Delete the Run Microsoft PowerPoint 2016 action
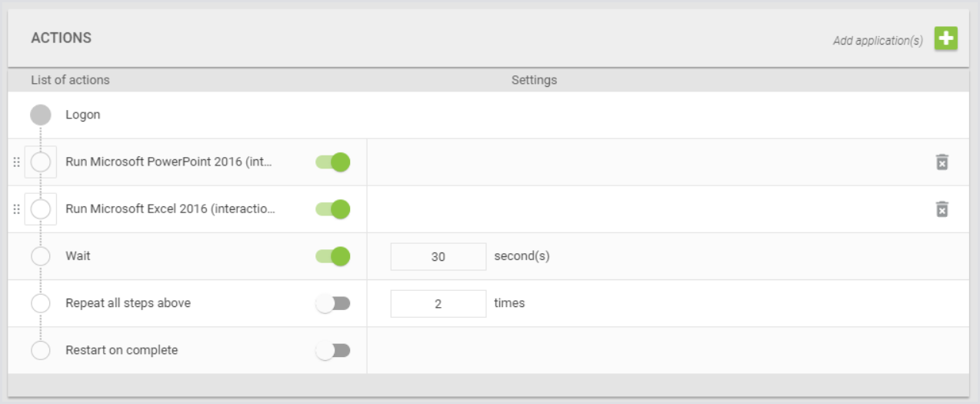 coord(942,162)
